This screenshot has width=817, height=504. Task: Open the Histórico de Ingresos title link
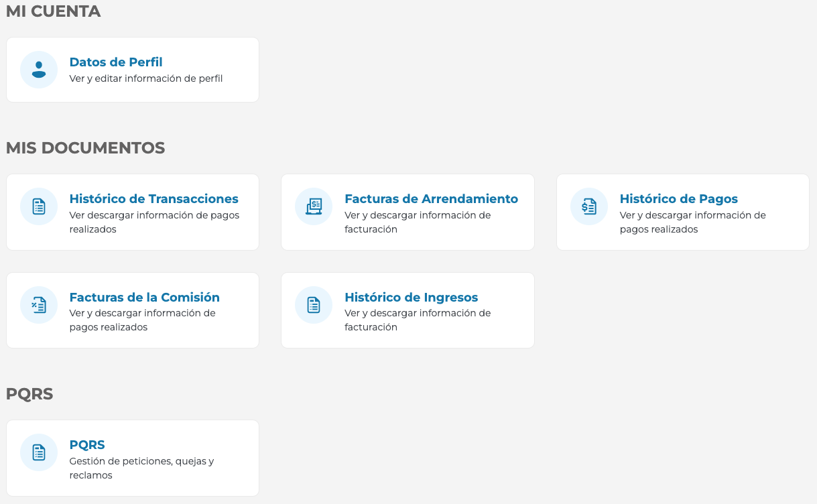tap(411, 298)
